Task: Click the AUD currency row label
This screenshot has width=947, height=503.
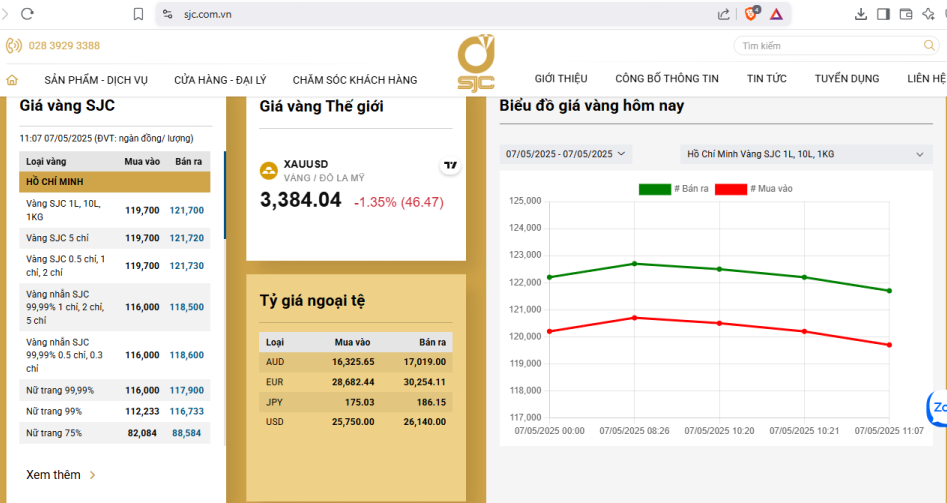Action: coord(275,362)
